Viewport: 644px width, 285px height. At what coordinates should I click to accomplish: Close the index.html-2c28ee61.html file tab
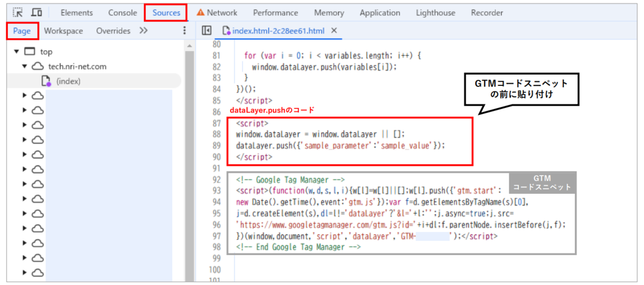[x=334, y=31]
